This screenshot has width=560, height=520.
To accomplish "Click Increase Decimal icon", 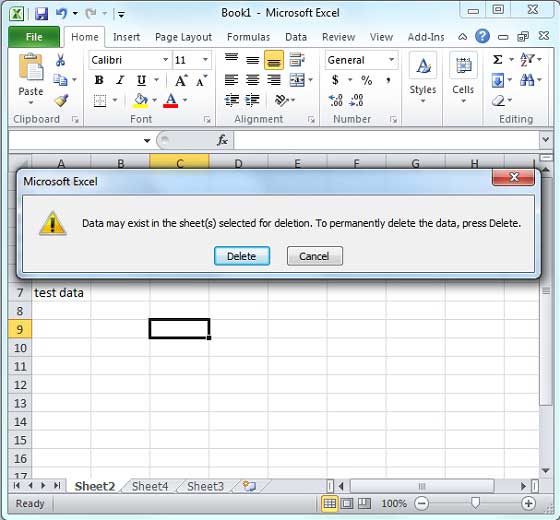I will pos(335,100).
